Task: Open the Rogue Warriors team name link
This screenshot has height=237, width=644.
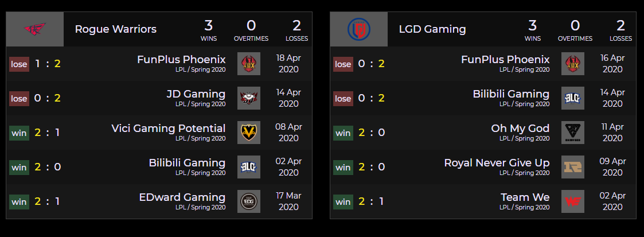Action: pyautogui.click(x=115, y=29)
